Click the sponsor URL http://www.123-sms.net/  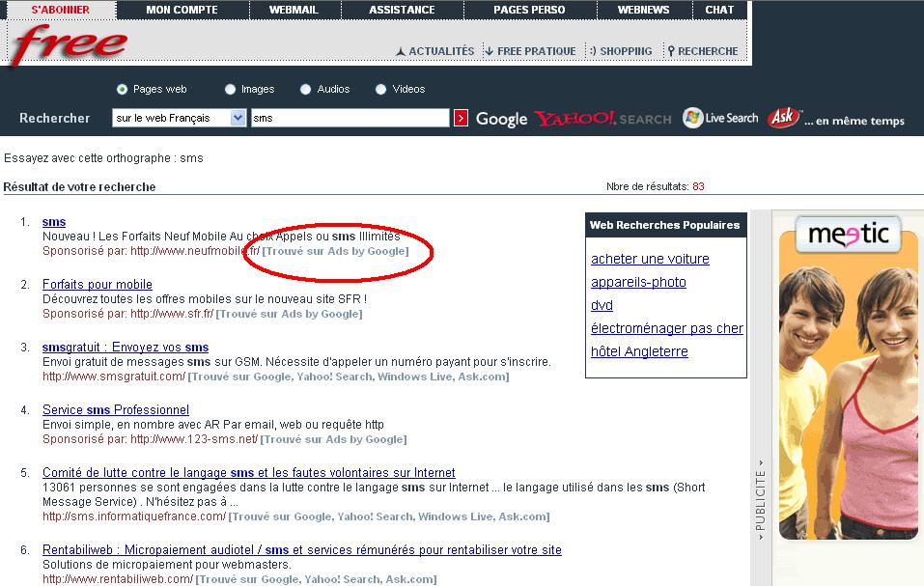tap(194, 439)
